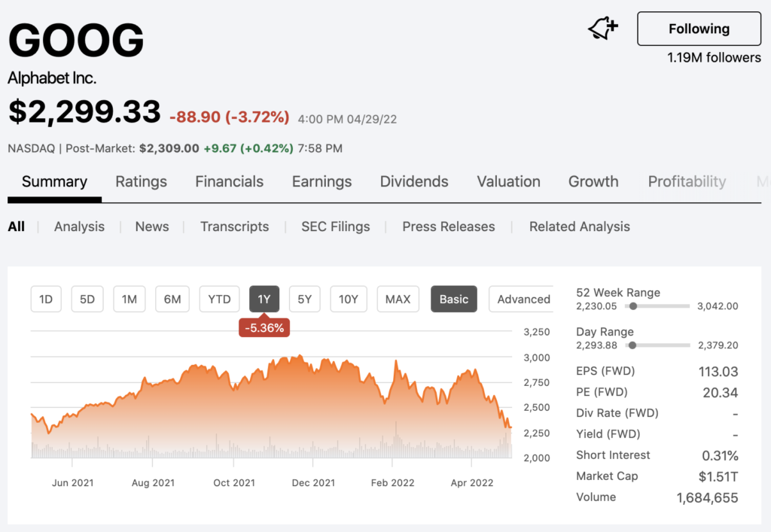
Task: Open the Summary tab
Action: pos(54,182)
